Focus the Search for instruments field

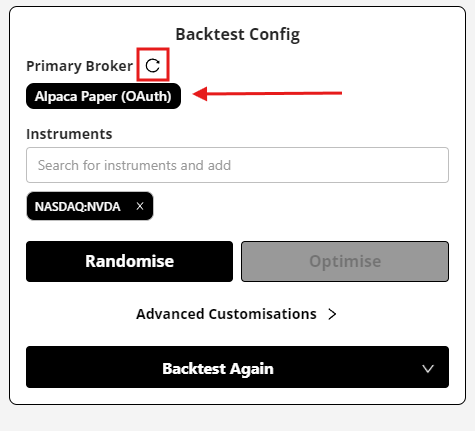pyautogui.click(x=237, y=165)
